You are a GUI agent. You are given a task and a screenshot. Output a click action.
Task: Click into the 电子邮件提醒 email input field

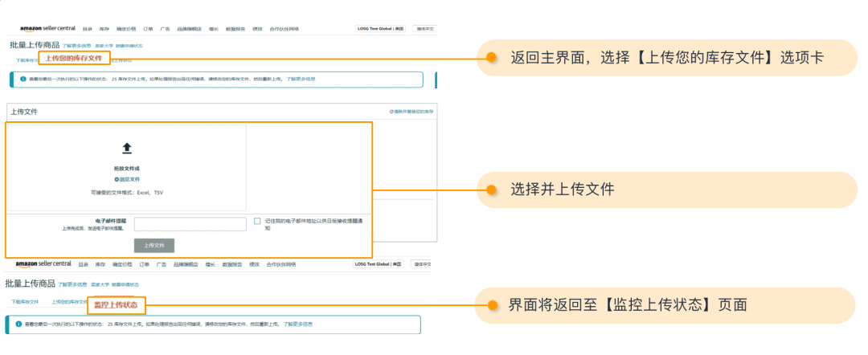click(190, 224)
